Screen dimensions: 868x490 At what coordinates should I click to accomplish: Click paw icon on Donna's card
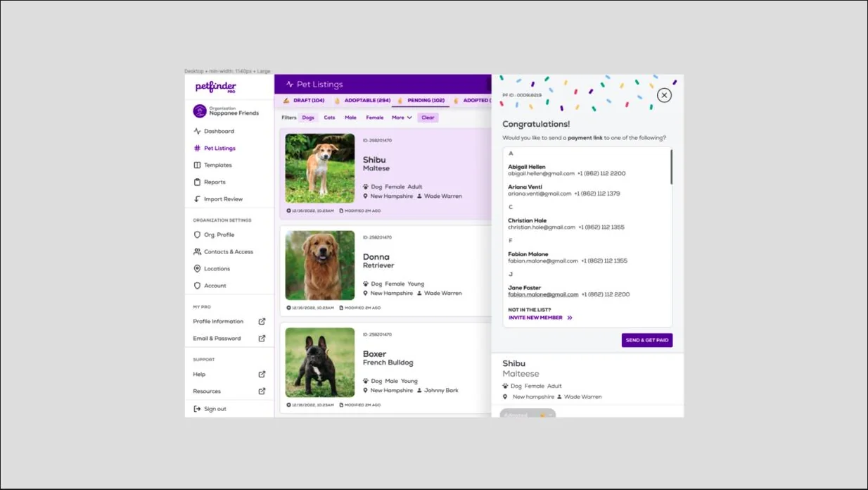pos(366,284)
